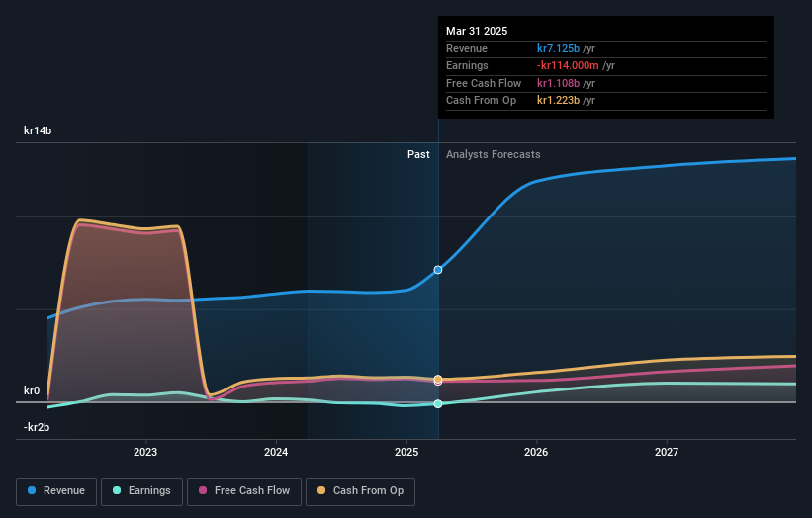Click the 2024 x-axis label
Screen dimensions: 812x518
[x=276, y=452]
